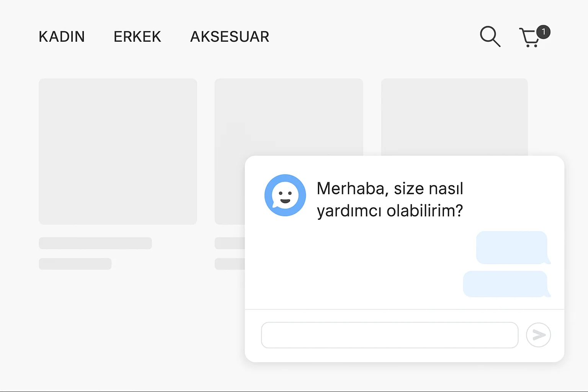Viewport: 588px width, 392px height.
Task: Browse the AKSESUAR section
Action: tap(230, 37)
